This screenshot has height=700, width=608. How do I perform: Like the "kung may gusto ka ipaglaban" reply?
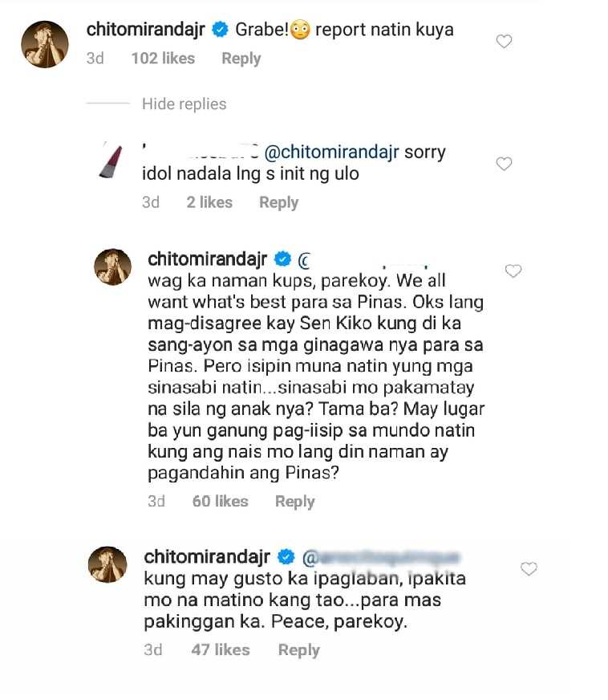click(x=529, y=568)
